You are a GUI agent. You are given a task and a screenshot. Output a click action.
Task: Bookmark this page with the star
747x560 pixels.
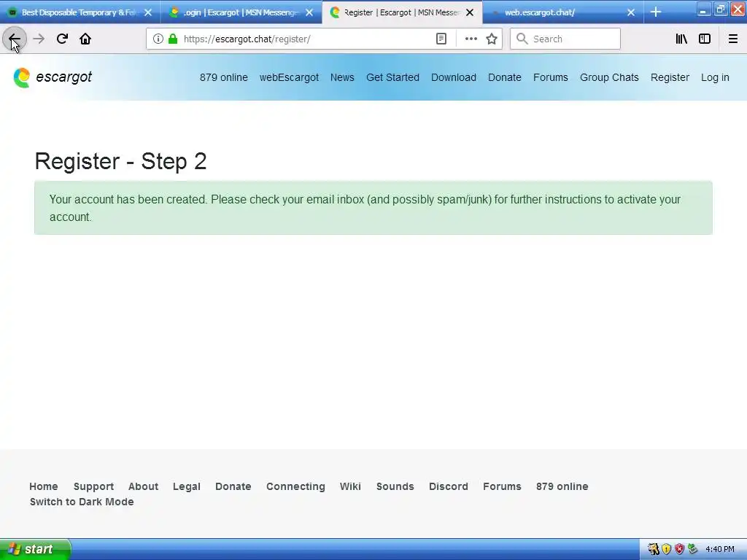click(492, 39)
